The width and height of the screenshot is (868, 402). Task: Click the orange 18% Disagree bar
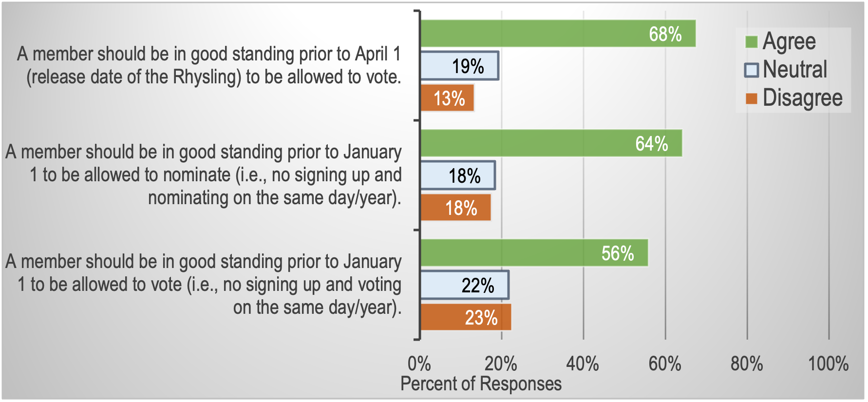(x=455, y=208)
